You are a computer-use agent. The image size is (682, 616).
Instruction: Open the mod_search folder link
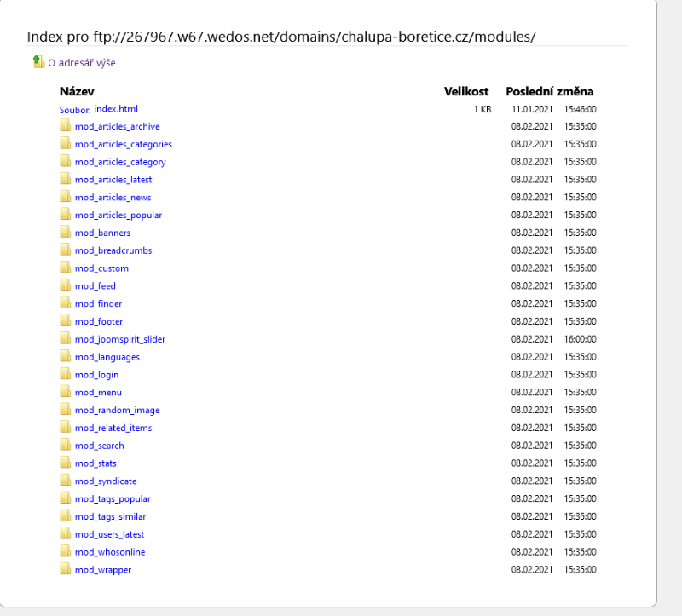[x=100, y=446]
